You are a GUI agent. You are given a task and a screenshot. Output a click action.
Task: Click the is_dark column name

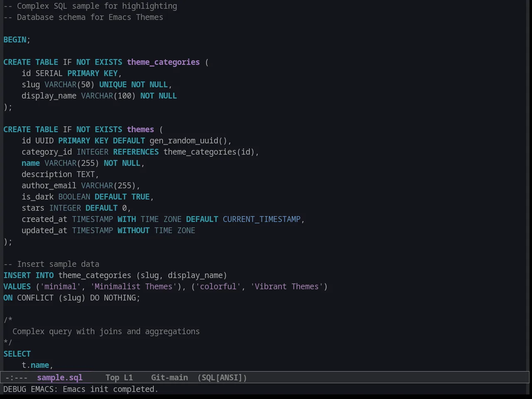[38, 197]
